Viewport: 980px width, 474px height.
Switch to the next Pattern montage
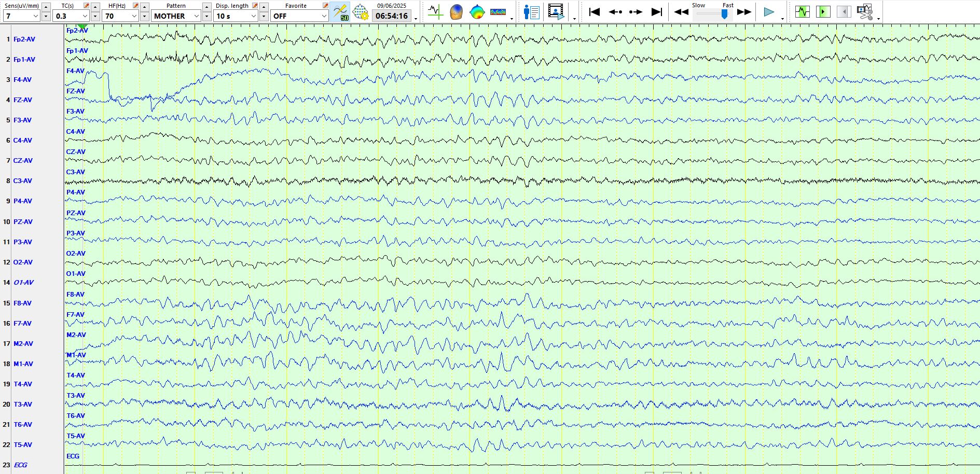click(x=207, y=17)
